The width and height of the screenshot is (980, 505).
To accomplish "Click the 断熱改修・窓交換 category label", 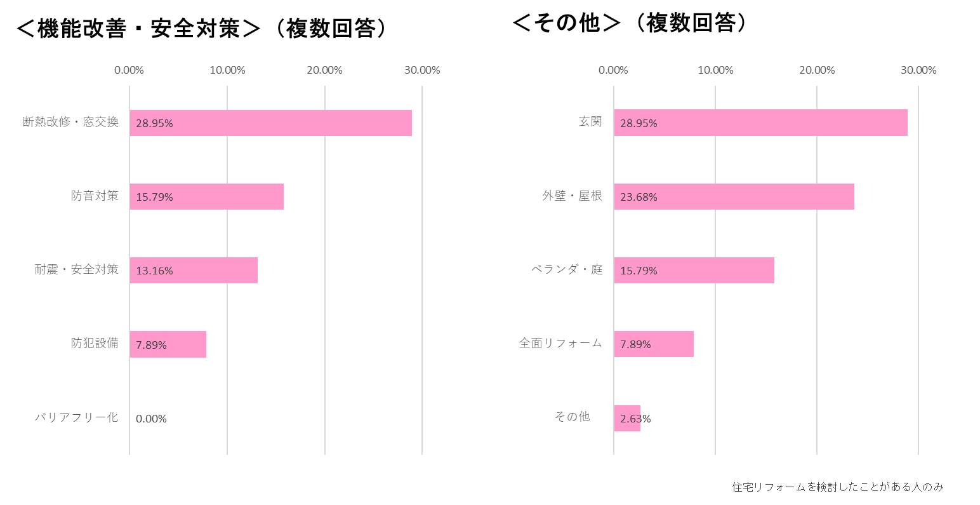I will click(70, 122).
